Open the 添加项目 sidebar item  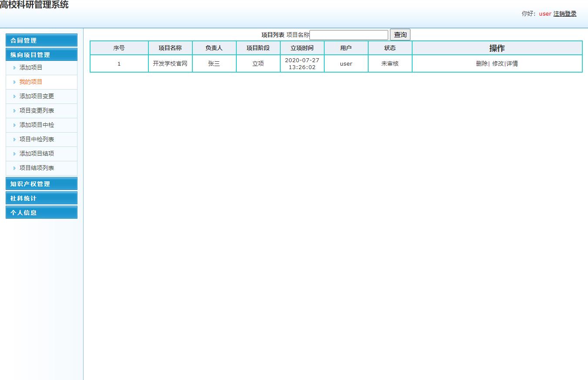[31, 68]
